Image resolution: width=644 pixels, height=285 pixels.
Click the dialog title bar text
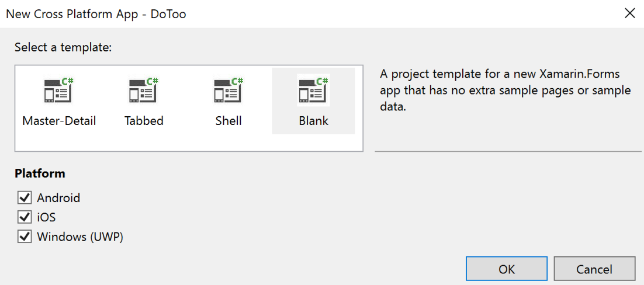point(96,14)
